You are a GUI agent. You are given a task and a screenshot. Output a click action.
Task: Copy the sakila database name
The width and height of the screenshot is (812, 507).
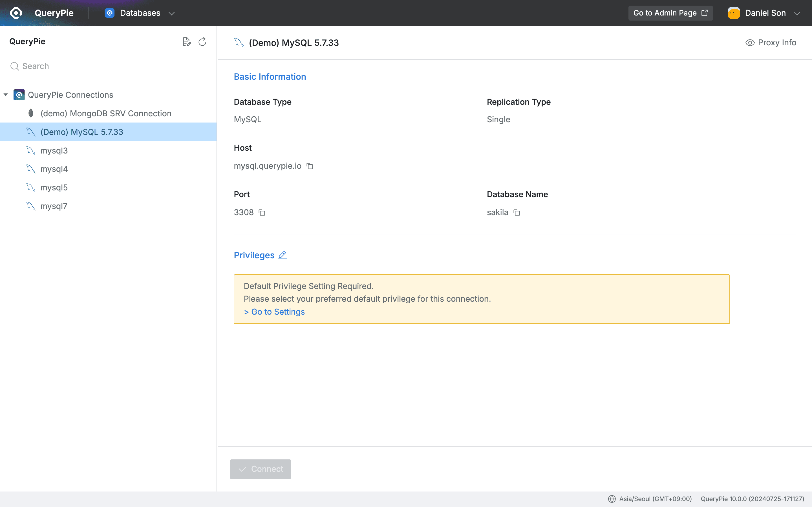pos(517,212)
